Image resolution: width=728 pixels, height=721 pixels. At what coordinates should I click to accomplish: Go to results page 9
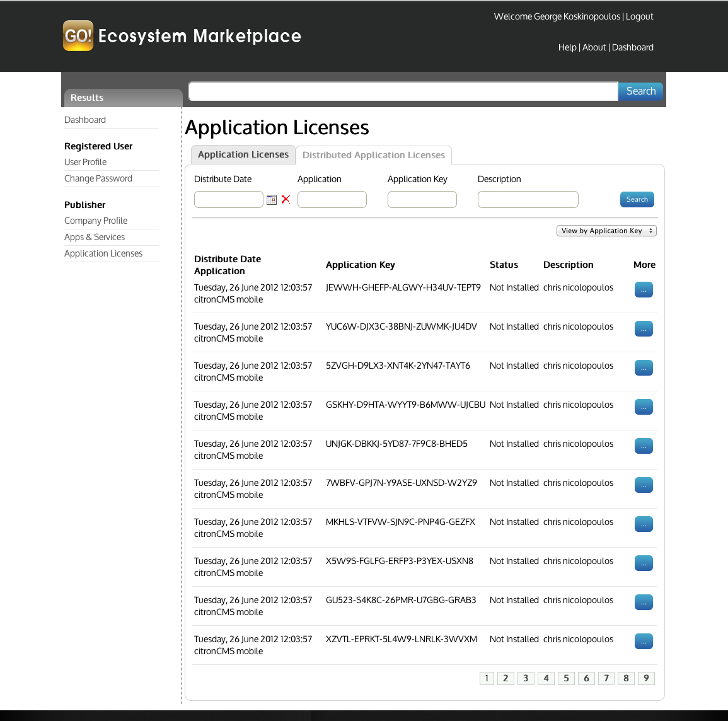click(646, 678)
